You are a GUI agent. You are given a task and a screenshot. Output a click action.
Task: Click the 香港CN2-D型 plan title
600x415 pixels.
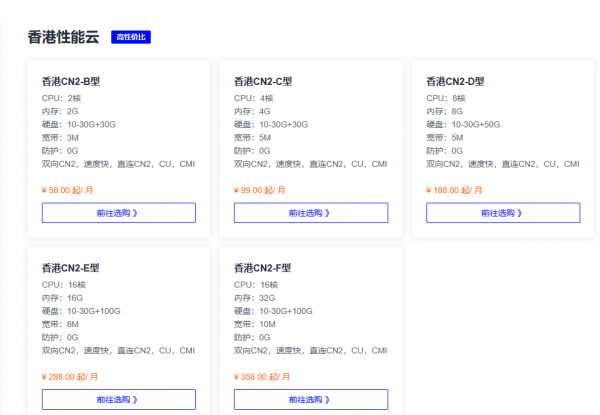tap(455, 81)
